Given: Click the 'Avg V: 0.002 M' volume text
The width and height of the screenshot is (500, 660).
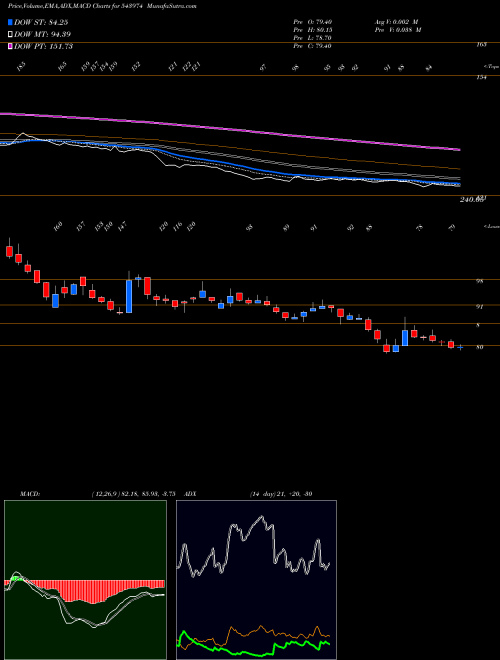Looking at the screenshot, I should 397,22.
